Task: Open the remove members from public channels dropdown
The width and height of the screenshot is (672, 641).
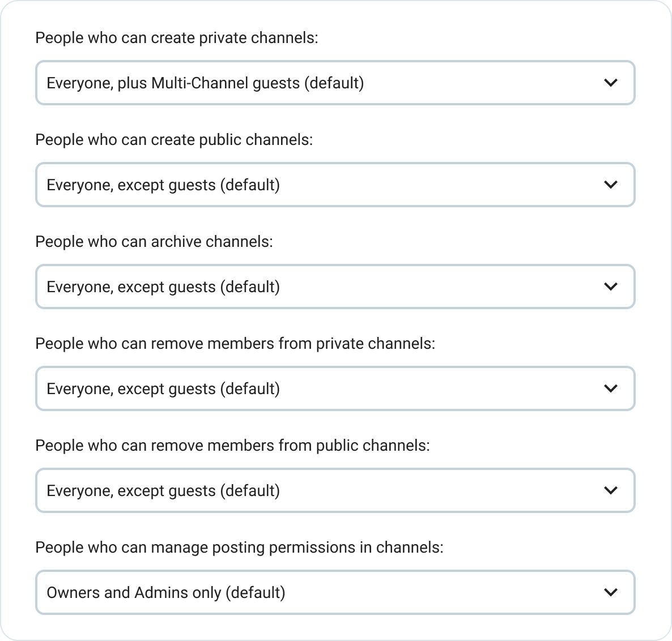Action: click(334, 490)
